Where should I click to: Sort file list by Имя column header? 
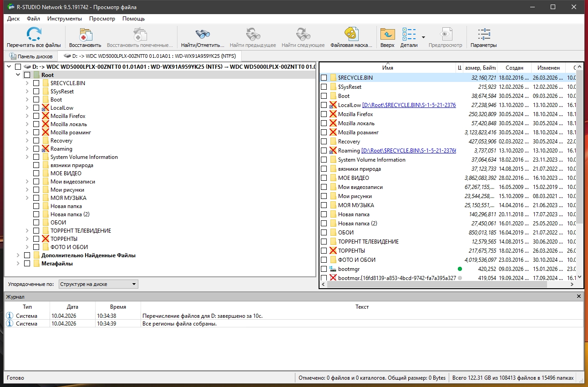[x=388, y=67]
